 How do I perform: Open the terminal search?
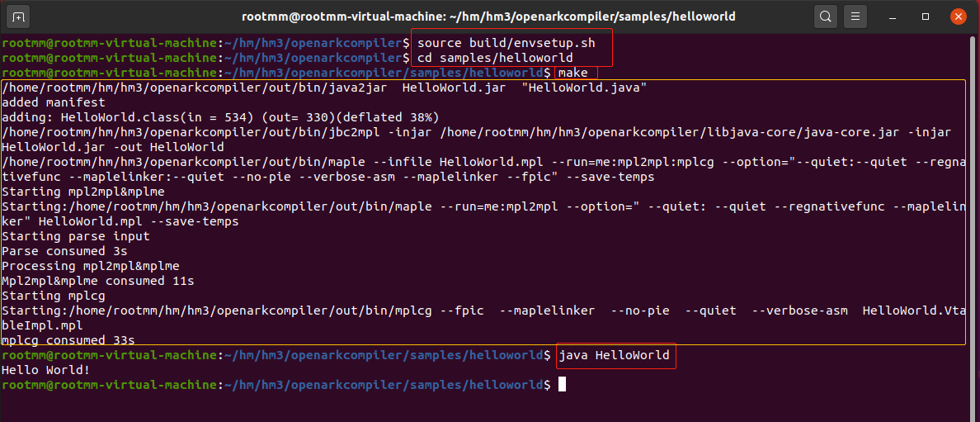point(826,17)
